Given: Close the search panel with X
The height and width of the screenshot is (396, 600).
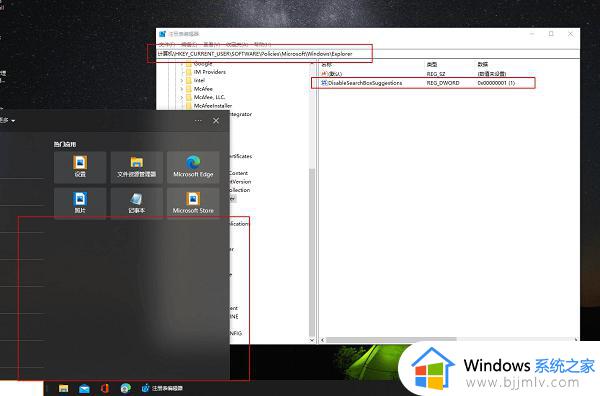Looking at the screenshot, I should 216,121.
